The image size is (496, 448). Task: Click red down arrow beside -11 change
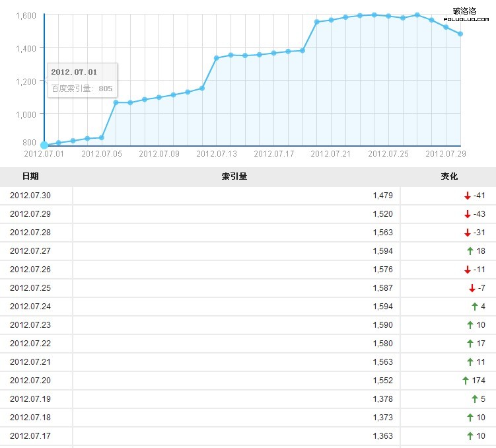click(467, 270)
